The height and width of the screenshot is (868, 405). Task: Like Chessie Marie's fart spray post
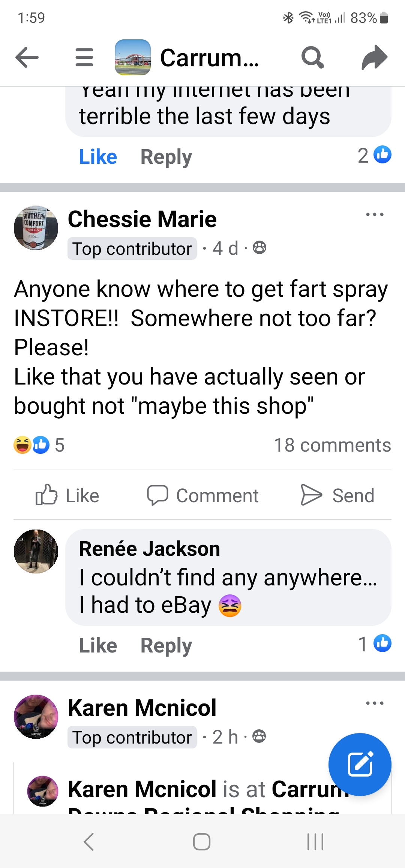point(67,495)
